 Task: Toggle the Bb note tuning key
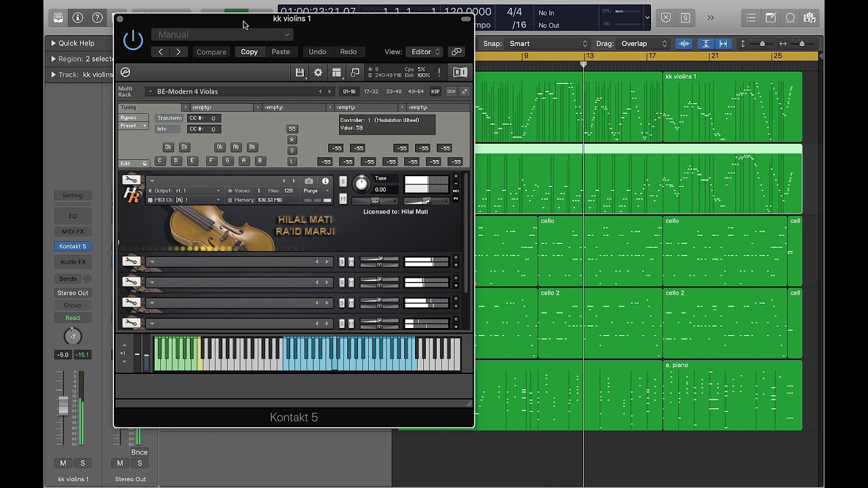[x=252, y=147]
